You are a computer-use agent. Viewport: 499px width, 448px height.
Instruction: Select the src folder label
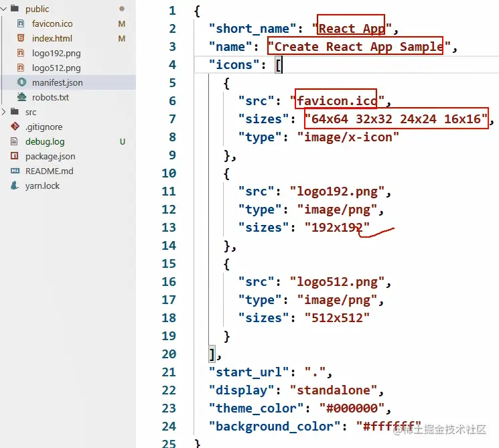pyautogui.click(x=31, y=113)
